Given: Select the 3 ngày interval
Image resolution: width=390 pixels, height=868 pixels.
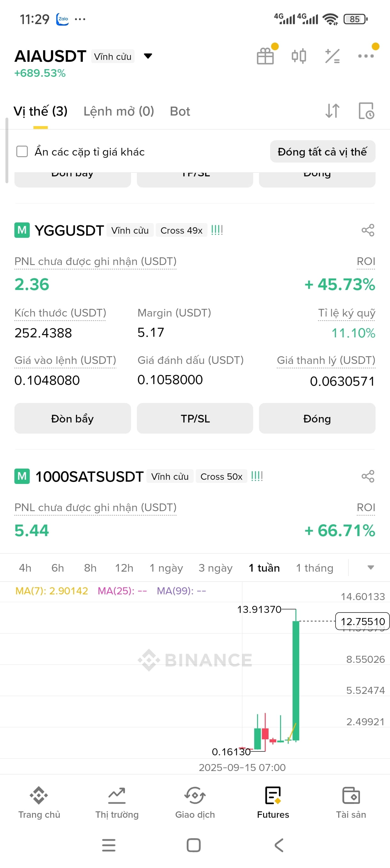Looking at the screenshot, I should 215,568.
